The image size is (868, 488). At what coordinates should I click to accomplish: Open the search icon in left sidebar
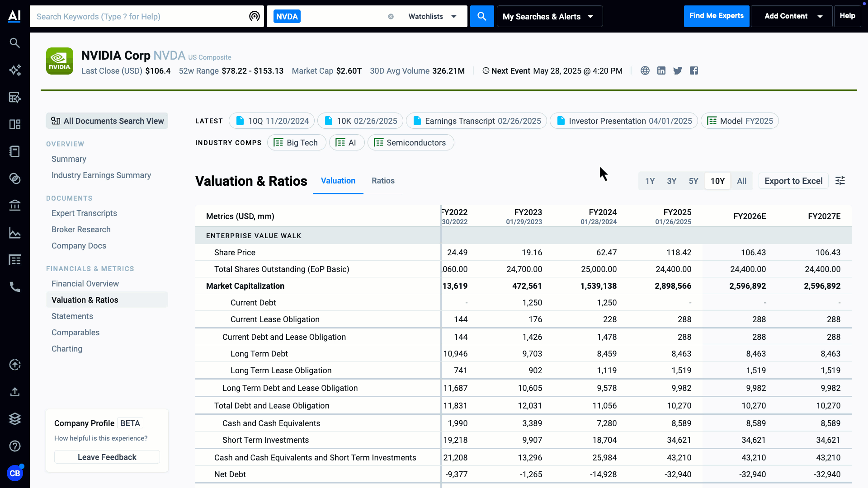pyautogui.click(x=15, y=43)
